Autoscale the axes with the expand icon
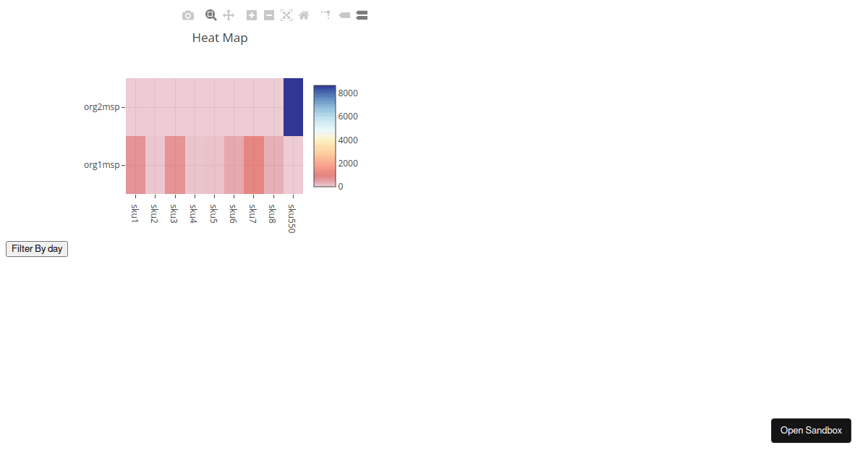868x456 pixels. click(x=286, y=14)
